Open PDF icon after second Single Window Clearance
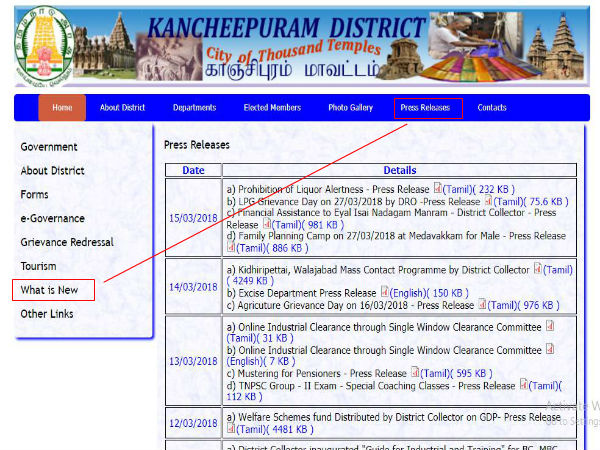This screenshot has width=600, height=450. [x=550, y=349]
